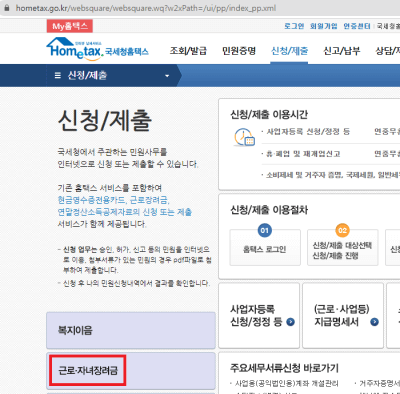Image resolution: width=400 pixels, height=394 pixels.
Task: Open the 회원가입 link
Action: click(324, 26)
